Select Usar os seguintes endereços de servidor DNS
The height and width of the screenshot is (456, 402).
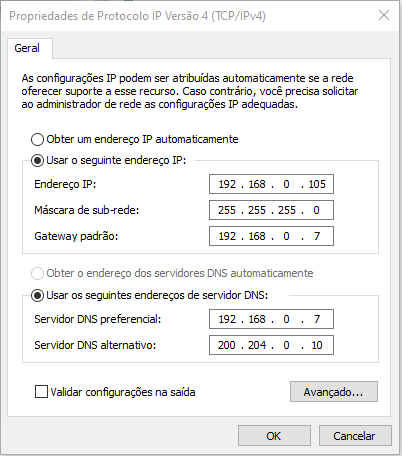37,295
